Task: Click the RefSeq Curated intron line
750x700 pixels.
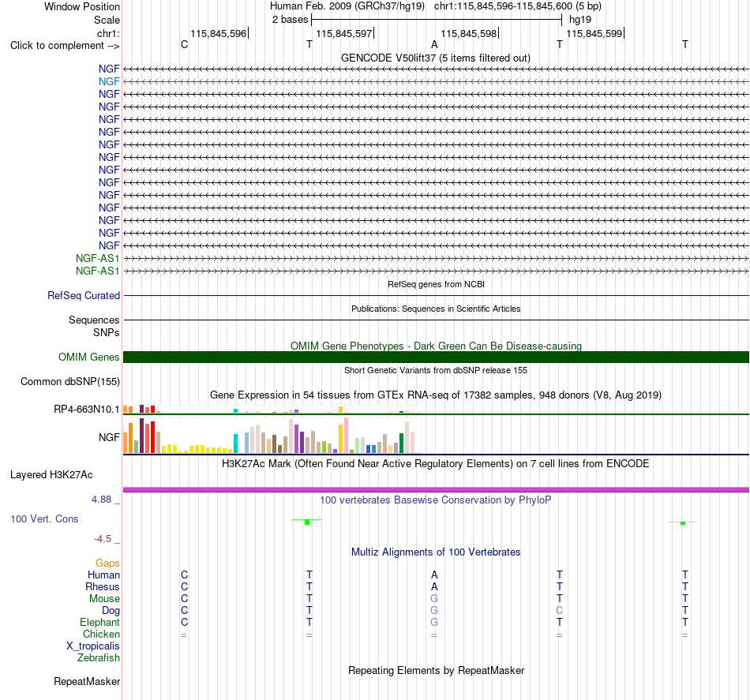Action: 436,295
